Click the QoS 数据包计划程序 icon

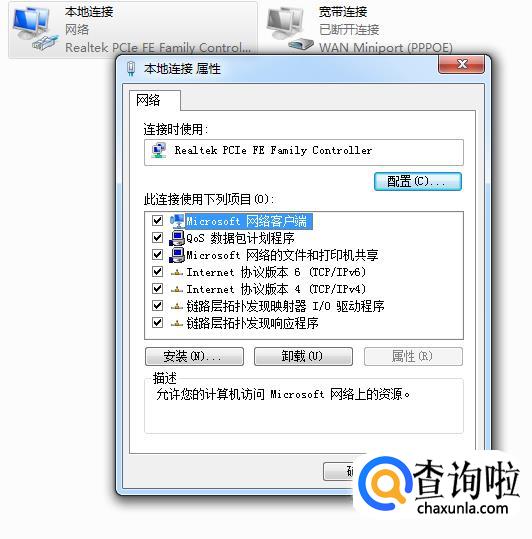(x=177, y=238)
